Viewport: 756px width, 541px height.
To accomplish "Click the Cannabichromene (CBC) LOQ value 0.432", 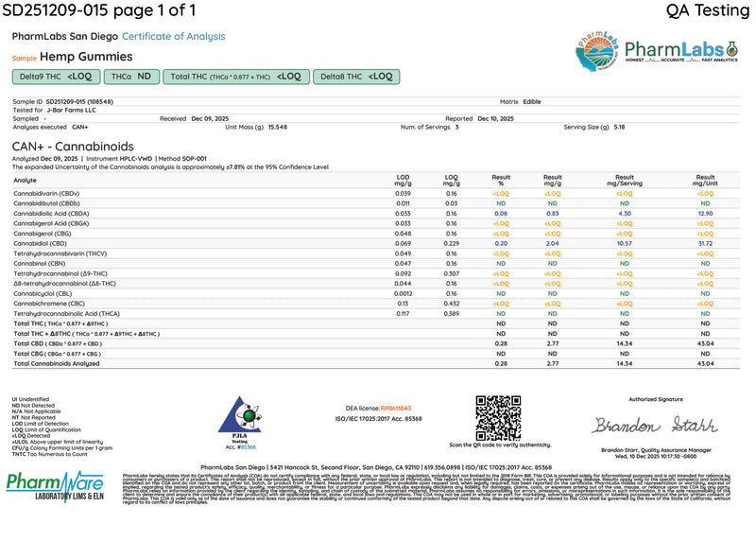I will click(x=452, y=304).
